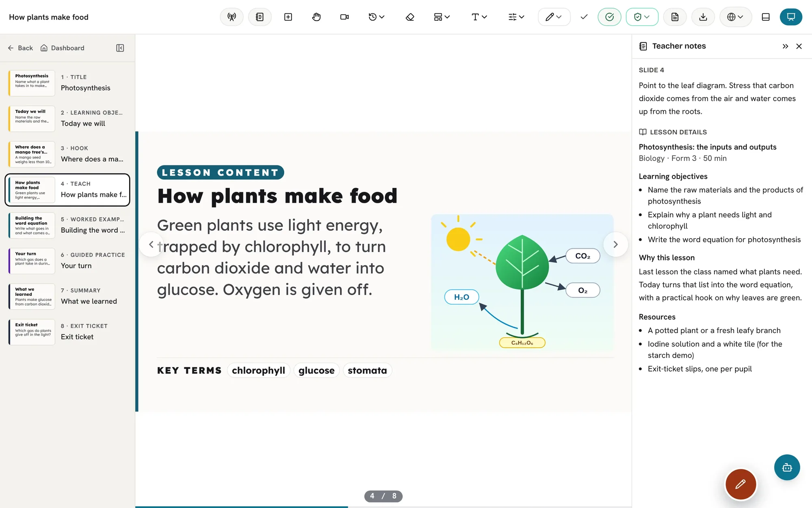Click the slide heading How plants make food
Viewport: 812px width, 508px height.
(x=277, y=196)
